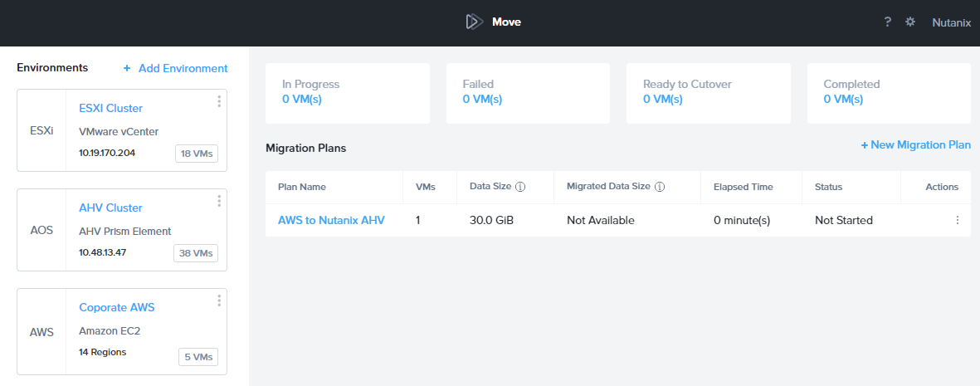Open Nutanix user menu in header

pos(951,22)
